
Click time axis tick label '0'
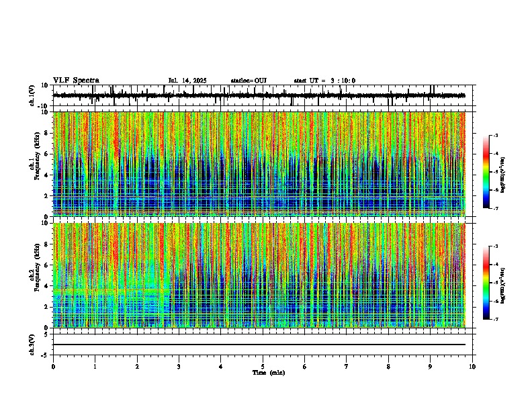pyautogui.click(x=53, y=367)
